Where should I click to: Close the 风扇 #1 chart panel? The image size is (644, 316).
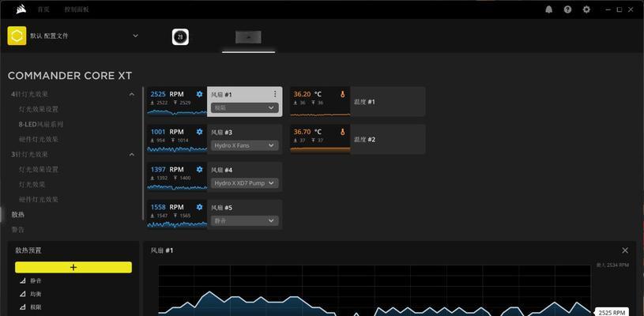click(625, 250)
